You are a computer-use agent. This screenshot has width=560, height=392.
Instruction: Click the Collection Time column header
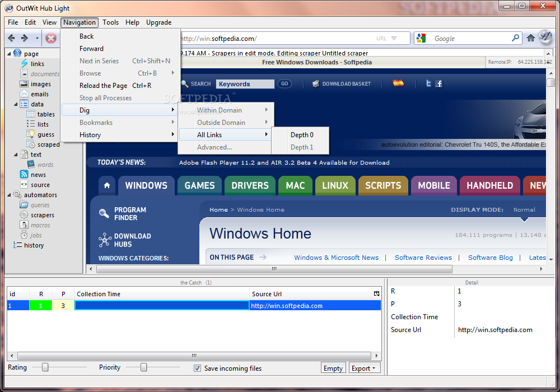click(161, 294)
